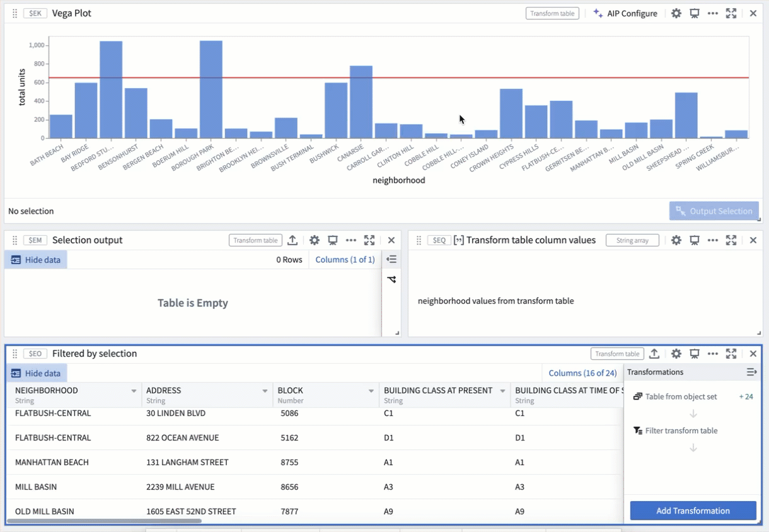Screen dimensions: 769x532
Task: Open Filtered by selection settings gear
Action: [x=676, y=354]
